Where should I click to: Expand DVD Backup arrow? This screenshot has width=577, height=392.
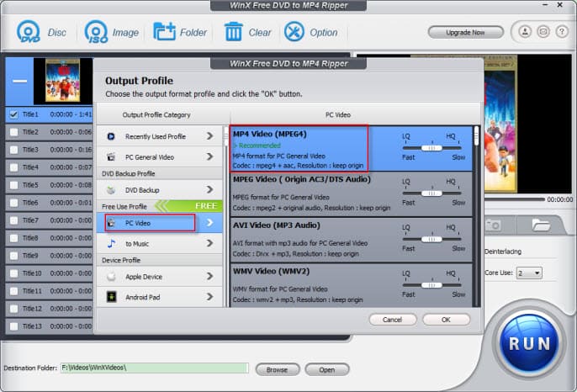click(209, 189)
